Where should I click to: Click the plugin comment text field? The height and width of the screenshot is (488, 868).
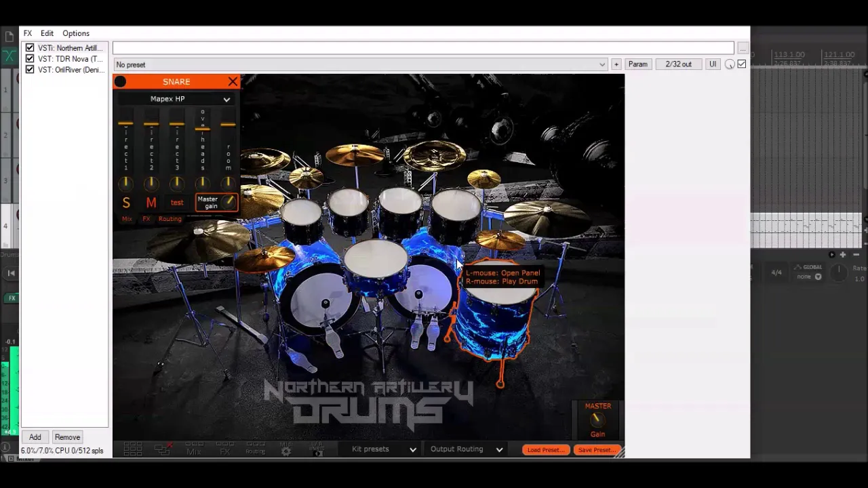(423, 48)
